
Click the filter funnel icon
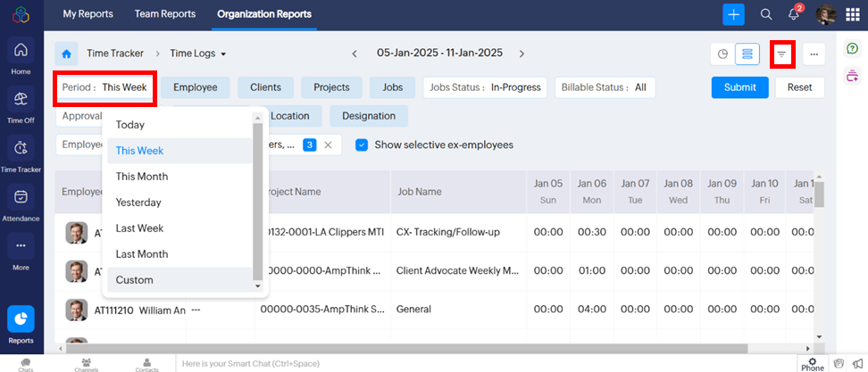click(781, 54)
